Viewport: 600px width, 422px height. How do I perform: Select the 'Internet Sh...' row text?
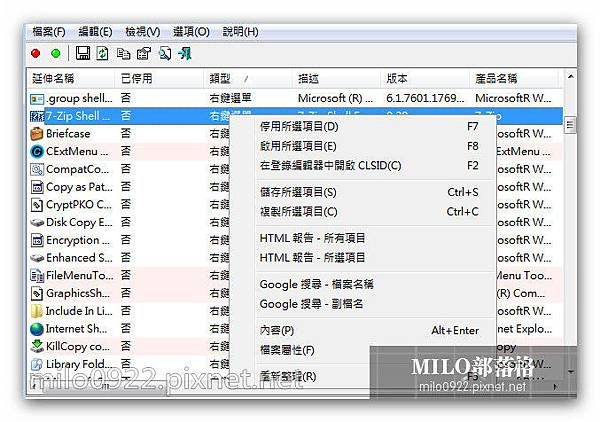77,329
